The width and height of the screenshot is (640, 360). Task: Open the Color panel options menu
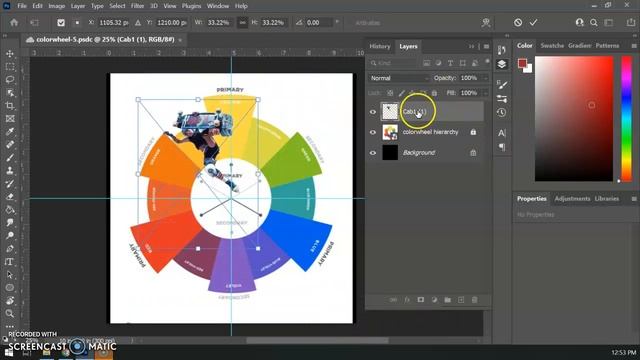(x=634, y=46)
